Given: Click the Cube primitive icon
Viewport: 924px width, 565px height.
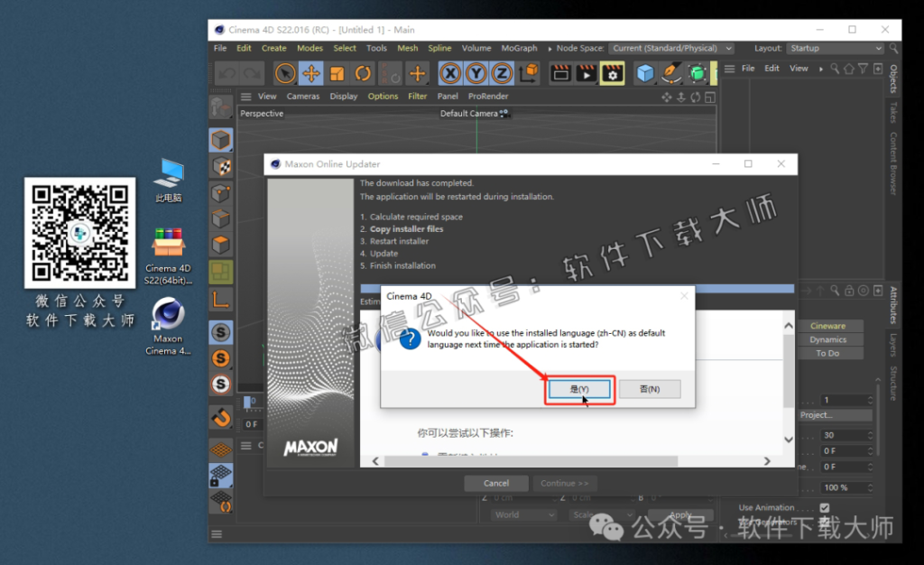Looking at the screenshot, I should [644, 73].
